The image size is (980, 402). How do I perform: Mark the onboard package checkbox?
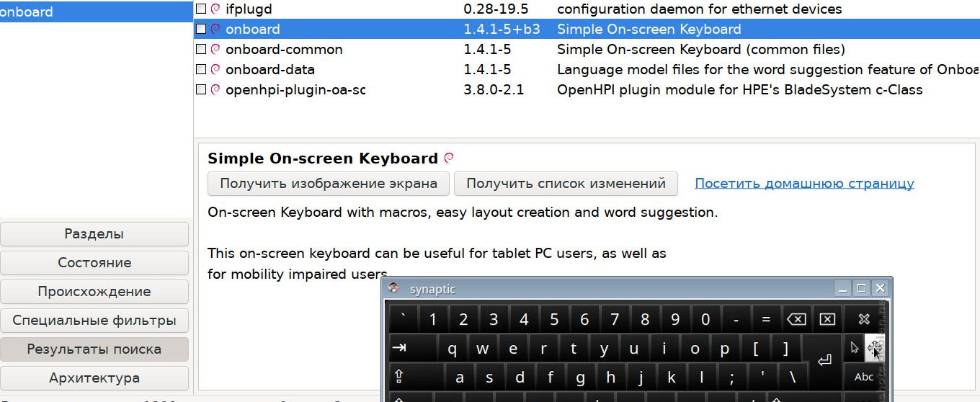[201, 30]
